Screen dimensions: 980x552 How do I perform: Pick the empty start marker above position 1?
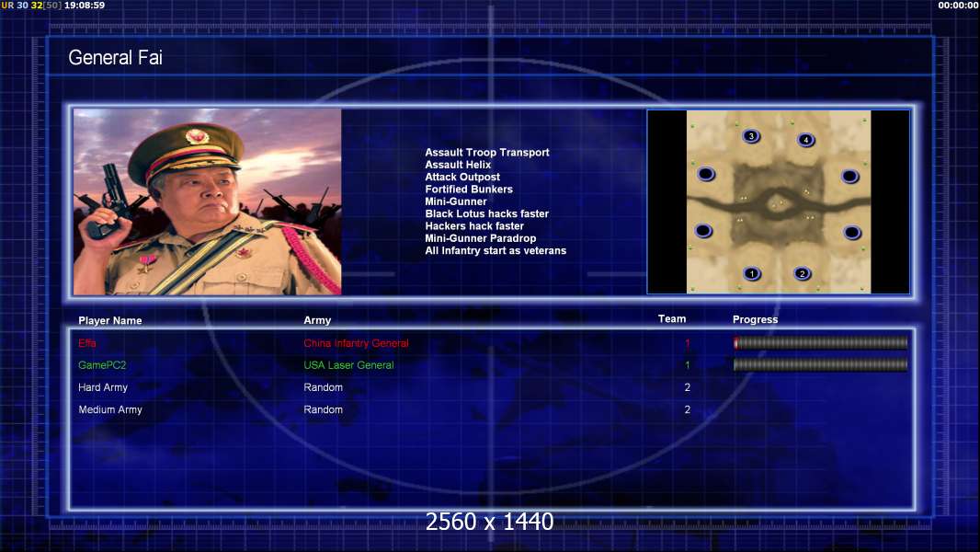pyautogui.click(x=704, y=231)
